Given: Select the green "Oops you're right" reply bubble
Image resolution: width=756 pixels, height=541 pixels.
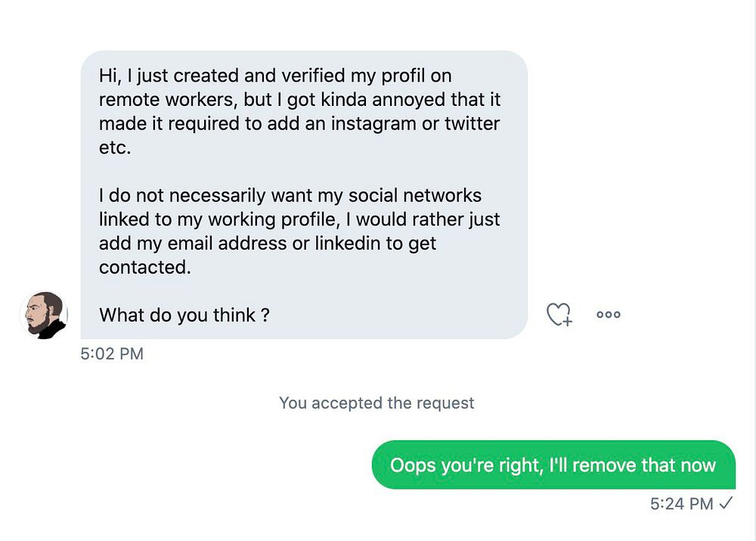Looking at the screenshot, I should coord(553,465).
